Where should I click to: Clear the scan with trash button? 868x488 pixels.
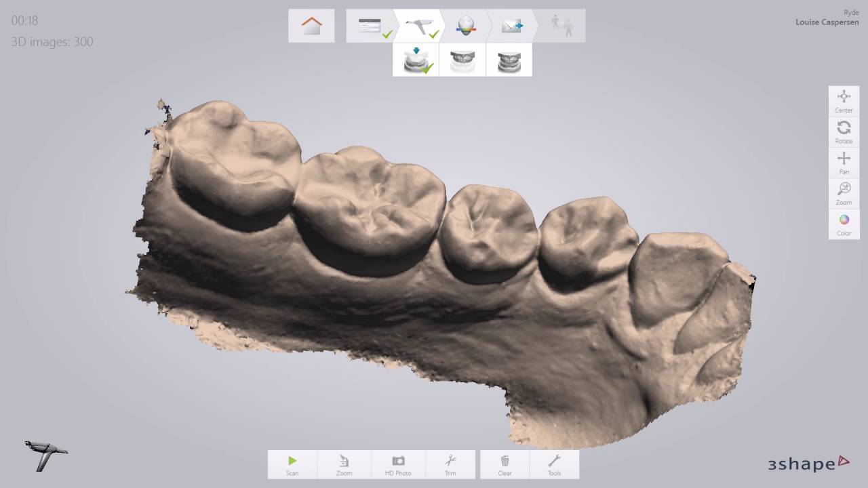tap(505, 464)
